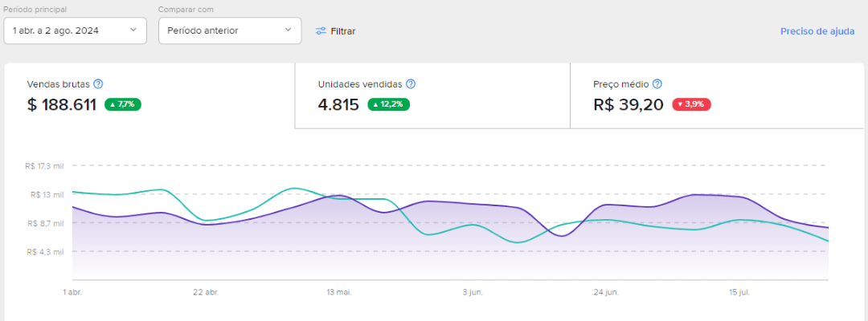Click the 24 jun. label on the x-axis

(606, 292)
